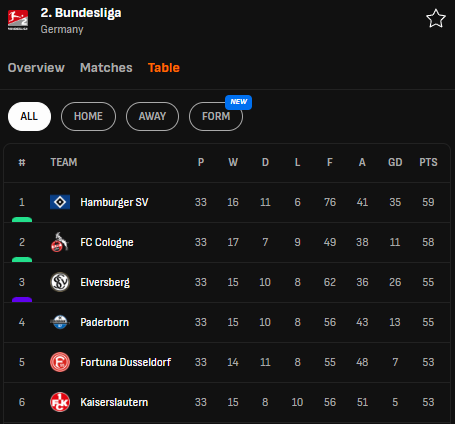Select the Table tab
This screenshot has height=424, width=455.
[164, 68]
